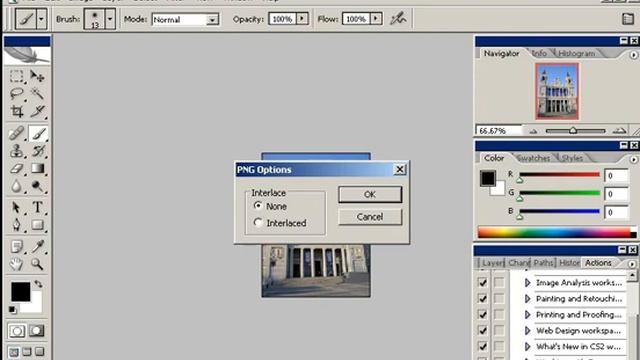640x360 pixels.
Task: Select the History Brush tool
Action: pyautogui.click(x=38, y=151)
